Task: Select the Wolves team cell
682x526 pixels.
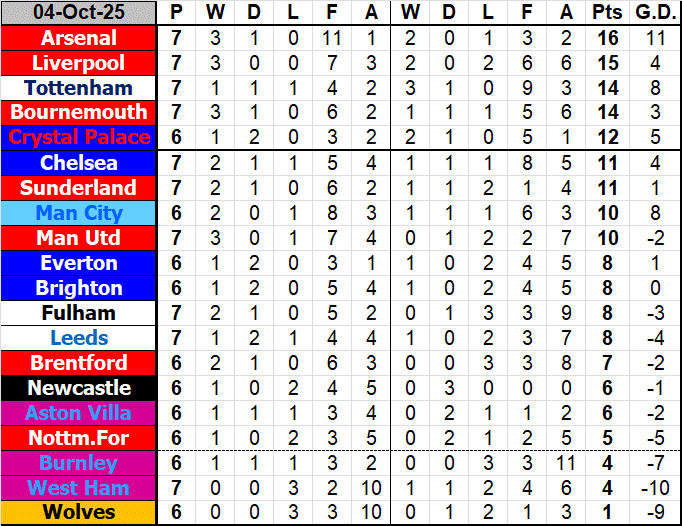Action: (79, 513)
